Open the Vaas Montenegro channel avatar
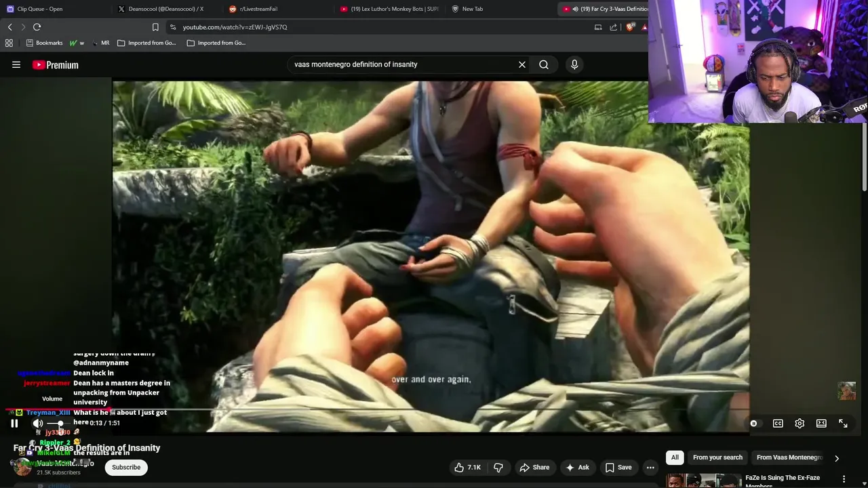Viewport: 868px width, 488px height. click(22, 467)
